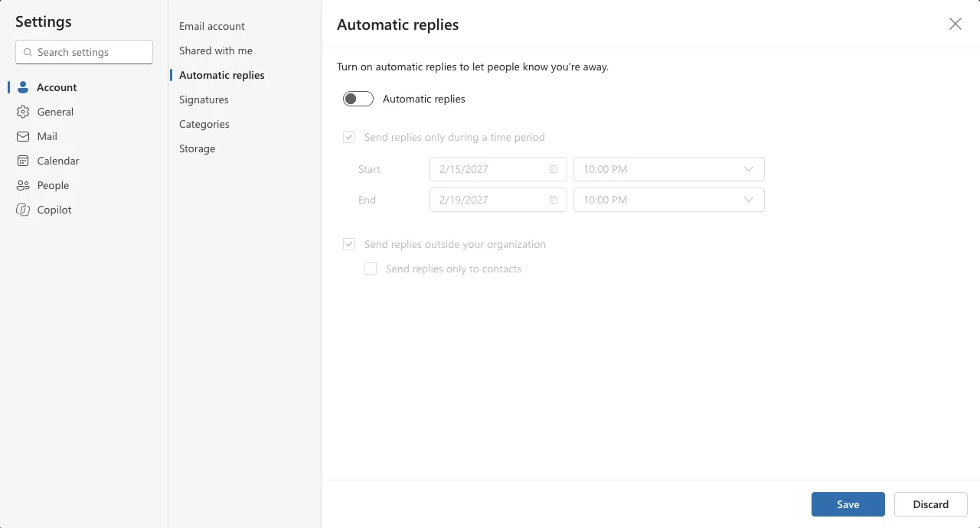Save the automatic reply settings
Viewport: 980px width, 528px height.
click(848, 504)
